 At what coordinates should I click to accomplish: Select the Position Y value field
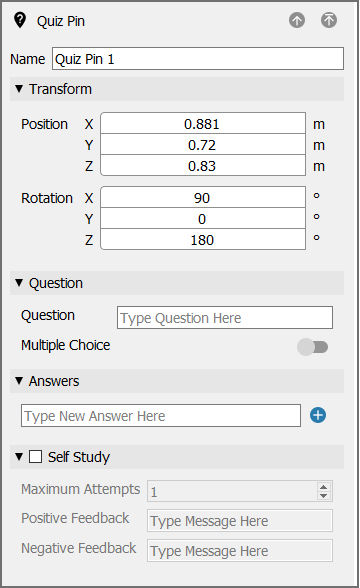point(203,144)
